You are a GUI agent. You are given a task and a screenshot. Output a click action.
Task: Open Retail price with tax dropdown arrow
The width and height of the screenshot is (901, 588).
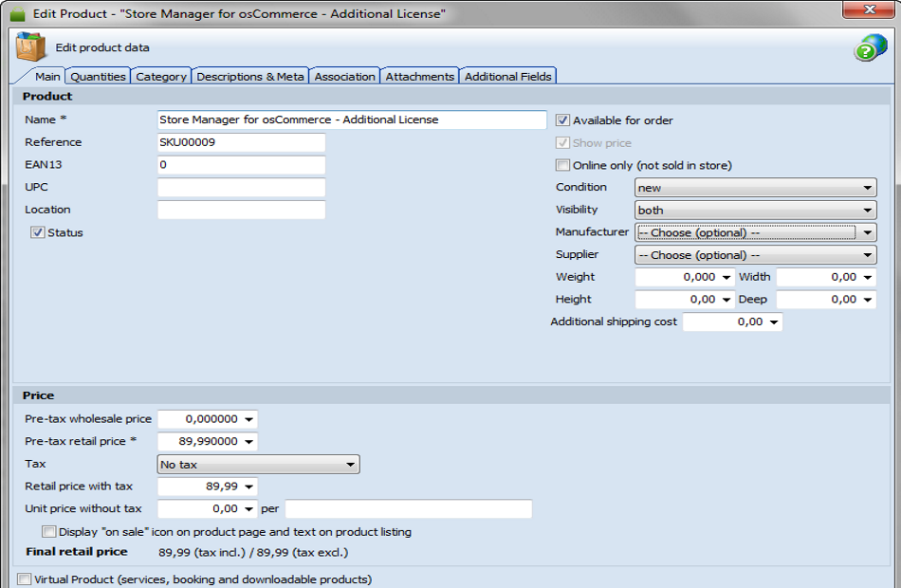(x=248, y=487)
